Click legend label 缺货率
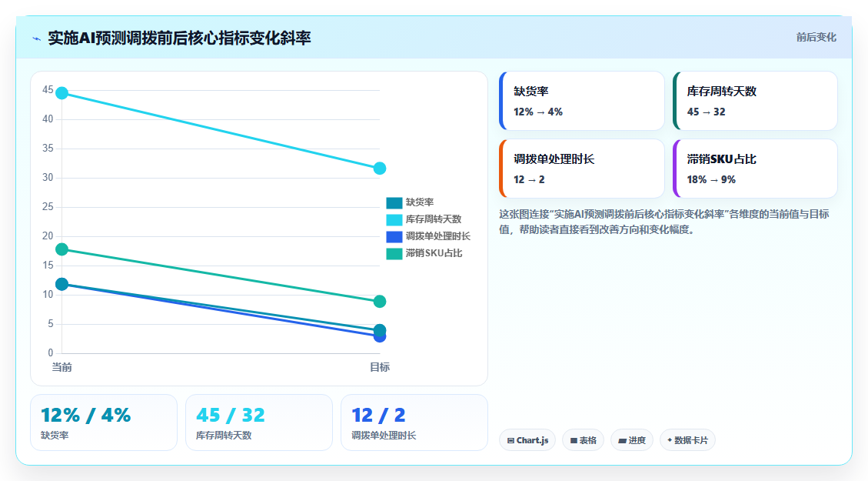868x481 pixels. point(420,203)
